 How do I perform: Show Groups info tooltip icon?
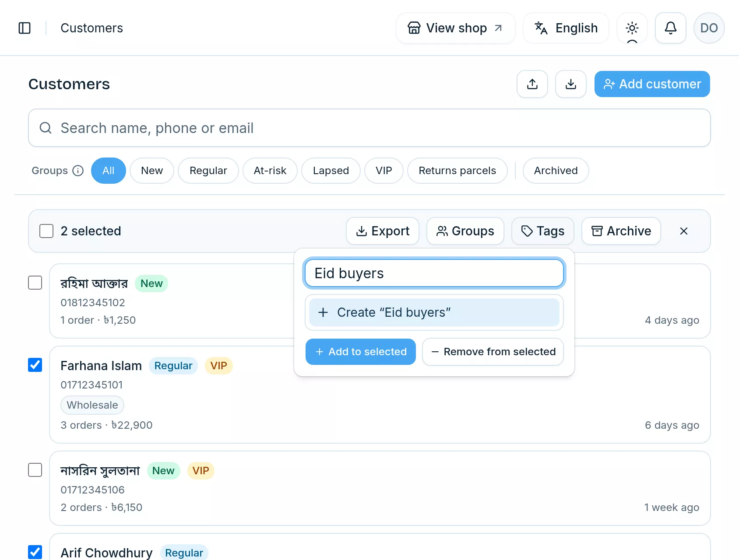click(78, 171)
